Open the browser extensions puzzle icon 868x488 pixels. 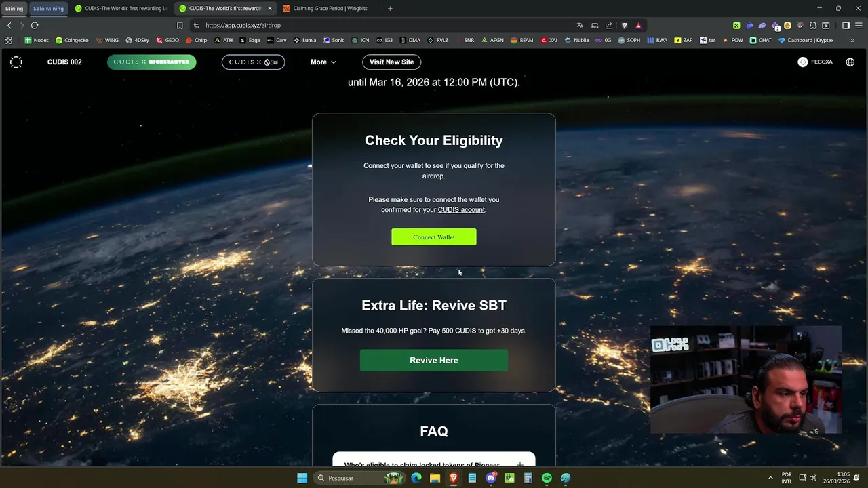tap(813, 25)
